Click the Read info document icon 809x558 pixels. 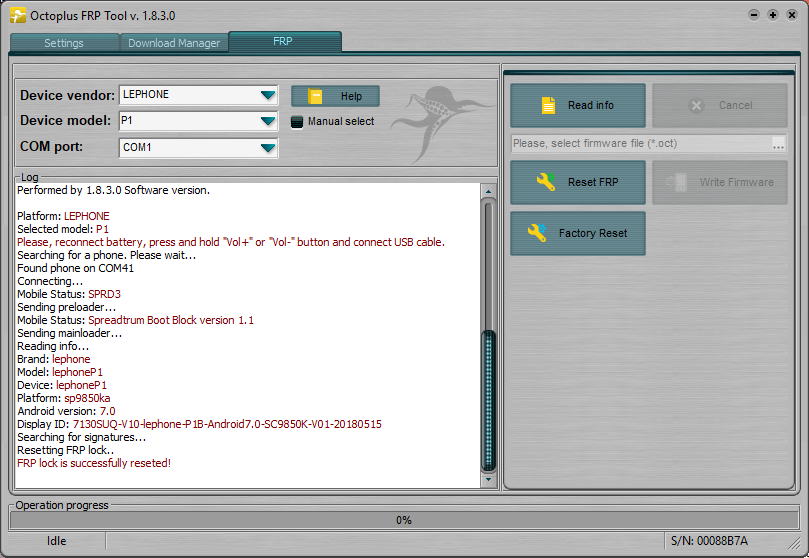(548, 105)
